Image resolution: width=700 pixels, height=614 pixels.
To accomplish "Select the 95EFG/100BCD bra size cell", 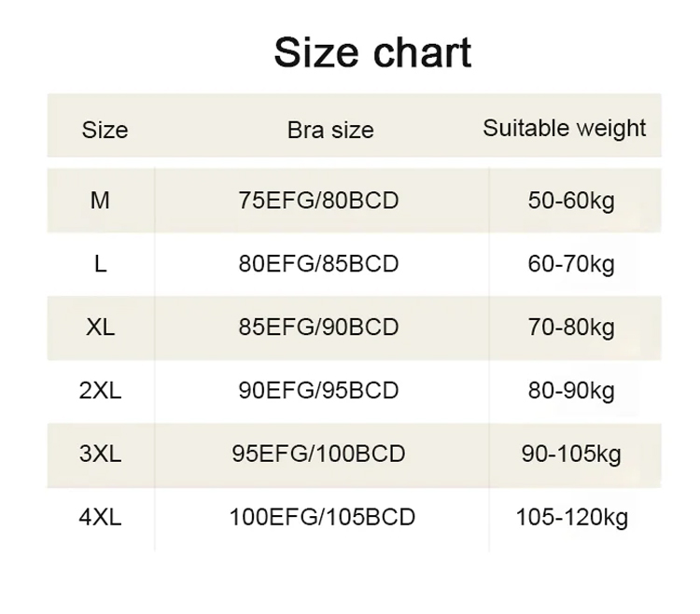I will click(x=318, y=454).
